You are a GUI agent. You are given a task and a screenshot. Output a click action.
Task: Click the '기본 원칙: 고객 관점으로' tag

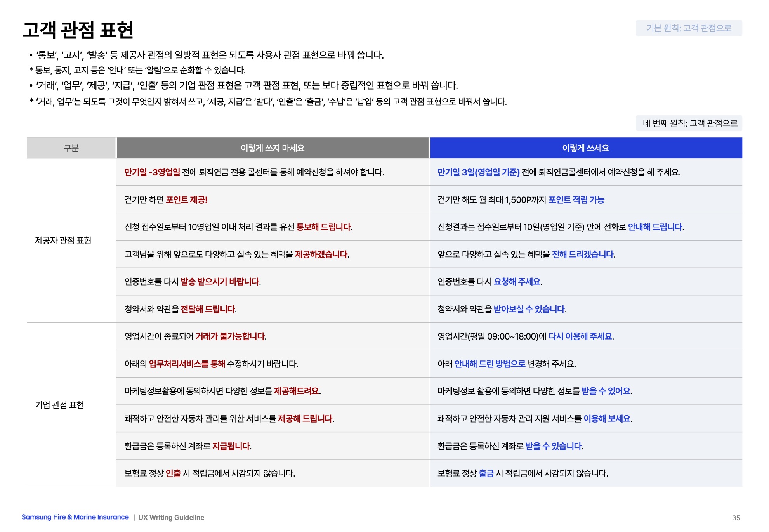(688, 28)
